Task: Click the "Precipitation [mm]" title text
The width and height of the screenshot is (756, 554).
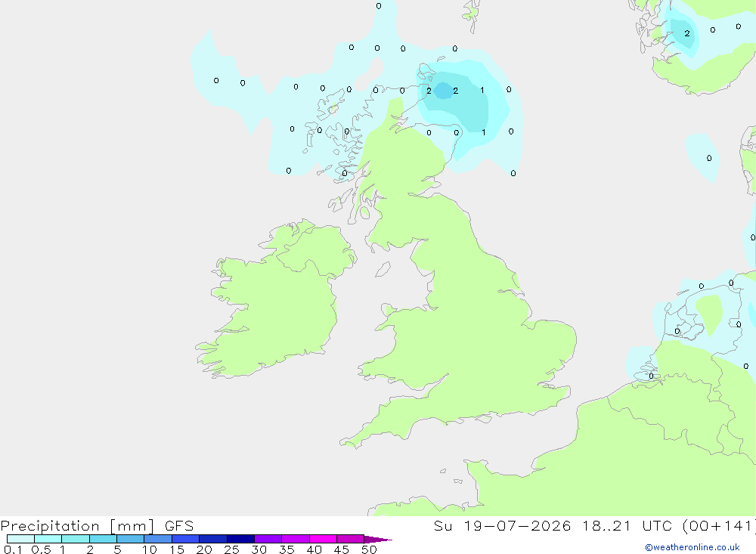Action: pos(77,526)
